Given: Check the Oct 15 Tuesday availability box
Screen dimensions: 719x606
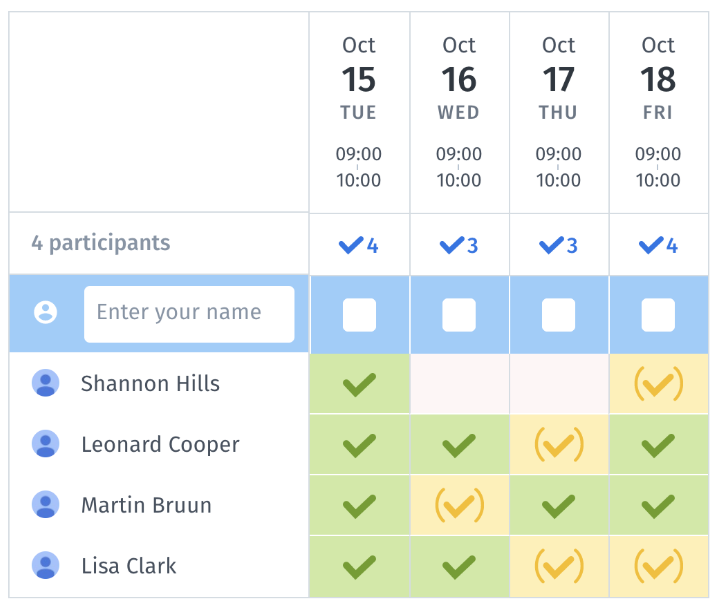Looking at the screenshot, I should pyautogui.click(x=359, y=315).
